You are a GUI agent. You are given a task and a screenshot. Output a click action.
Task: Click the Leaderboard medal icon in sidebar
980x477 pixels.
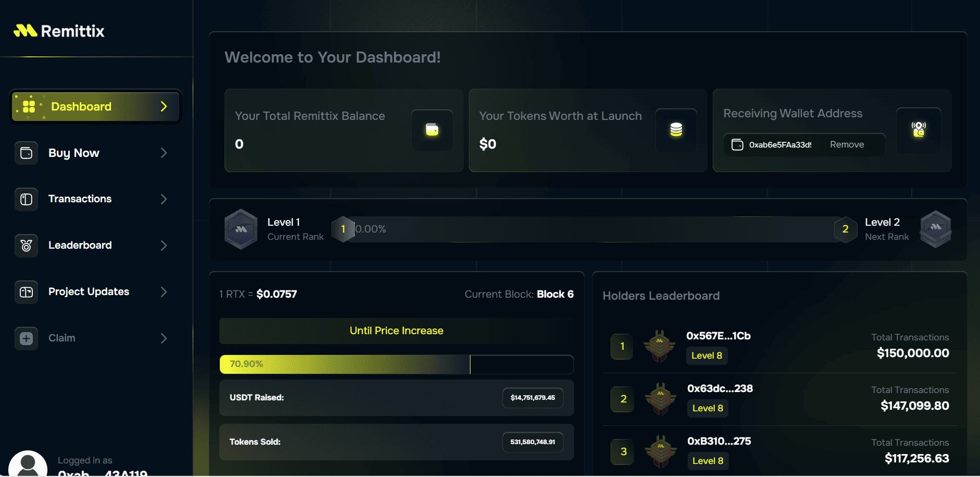pyautogui.click(x=26, y=245)
